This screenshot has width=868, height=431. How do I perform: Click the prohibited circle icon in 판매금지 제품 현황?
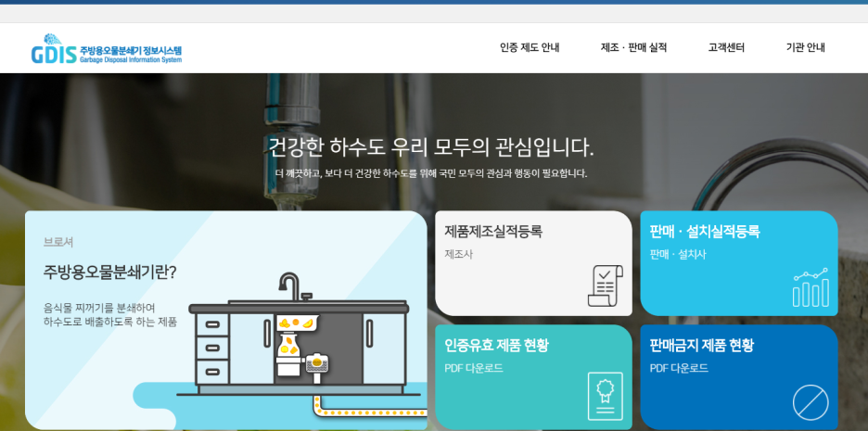(811, 403)
